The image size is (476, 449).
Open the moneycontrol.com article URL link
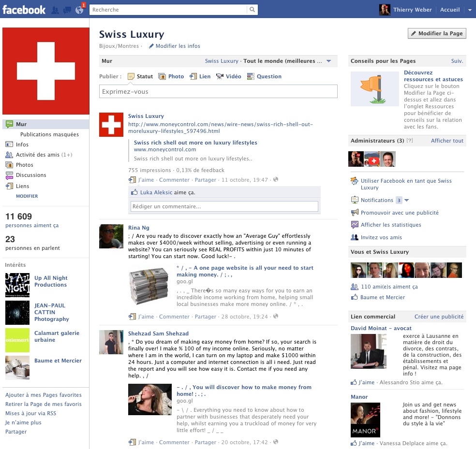221,128
